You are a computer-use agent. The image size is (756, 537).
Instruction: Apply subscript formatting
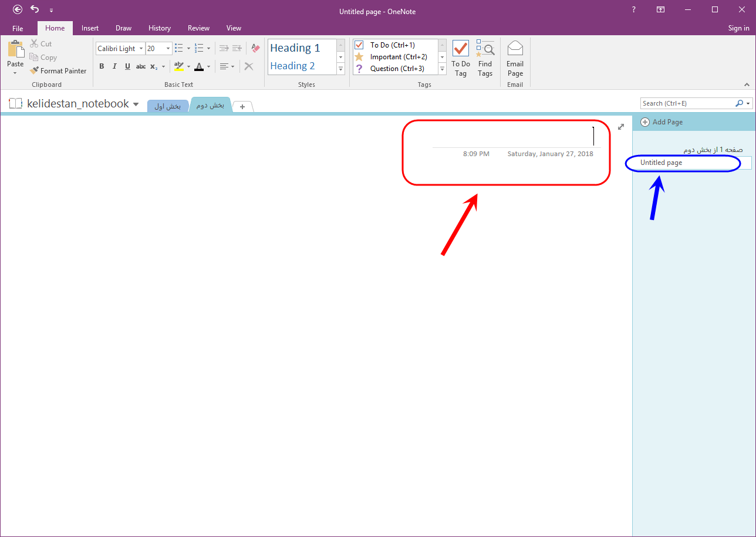pos(153,66)
